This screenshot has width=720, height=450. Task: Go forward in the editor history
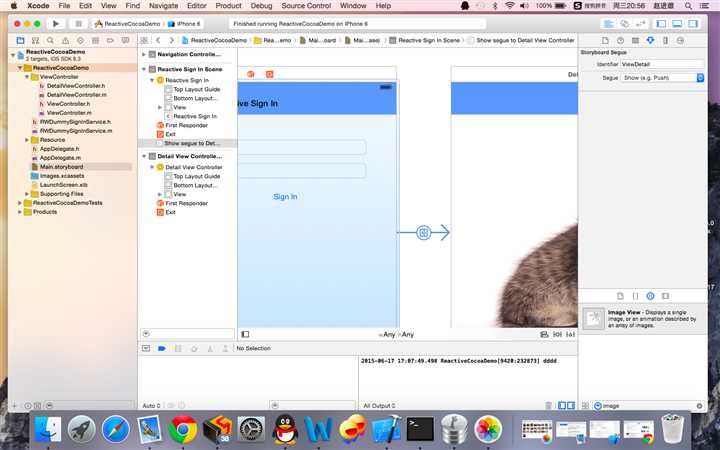(171, 40)
